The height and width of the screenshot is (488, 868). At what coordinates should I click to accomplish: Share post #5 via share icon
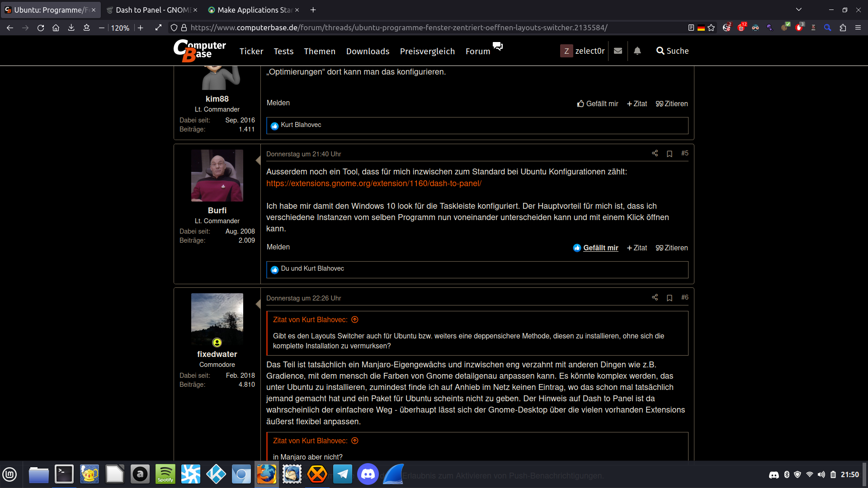point(655,153)
